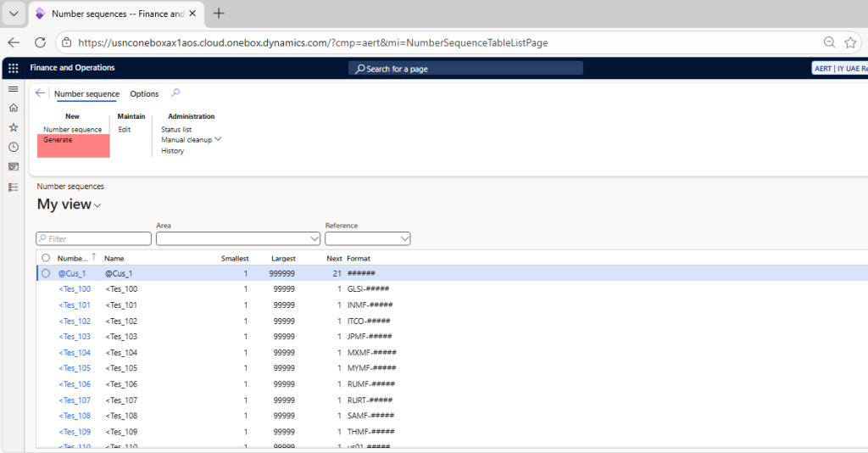Toggle the select-all rows circle in header
This screenshot has width=868, height=453.
tap(46, 258)
